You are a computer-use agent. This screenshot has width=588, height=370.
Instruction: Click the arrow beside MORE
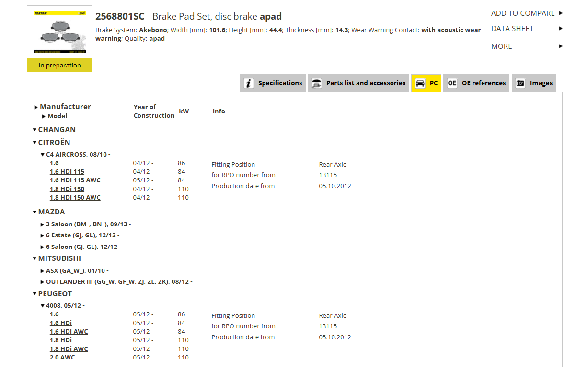(561, 46)
